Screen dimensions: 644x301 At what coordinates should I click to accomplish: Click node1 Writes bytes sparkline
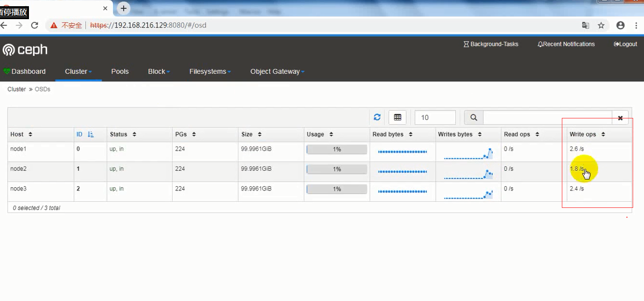tap(468, 153)
